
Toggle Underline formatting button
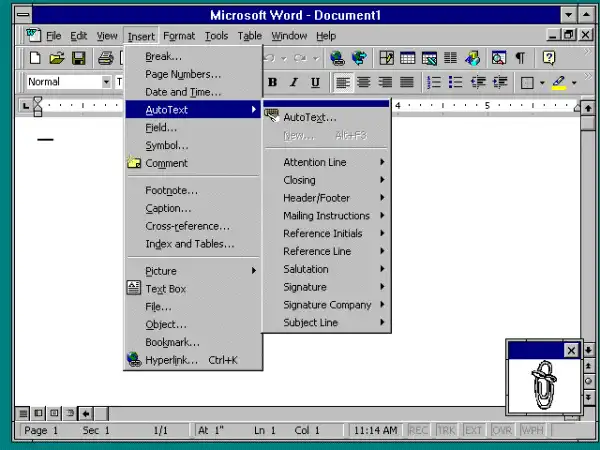[x=315, y=83]
